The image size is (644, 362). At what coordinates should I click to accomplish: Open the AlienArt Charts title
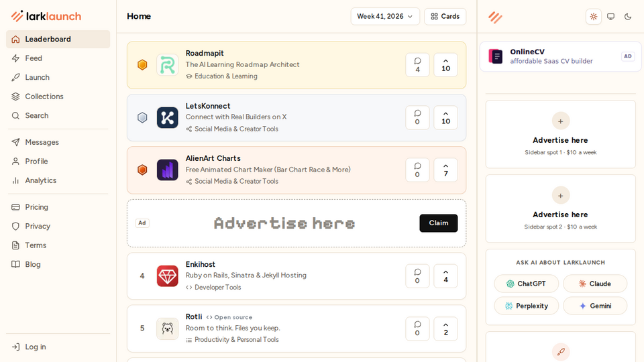coord(213,158)
